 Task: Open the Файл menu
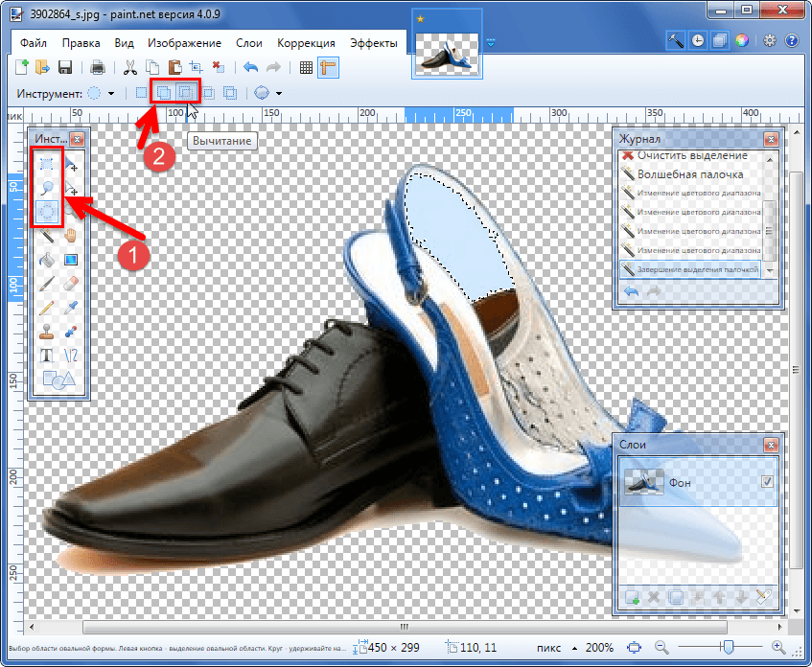pyautogui.click(x=34, y=43)
